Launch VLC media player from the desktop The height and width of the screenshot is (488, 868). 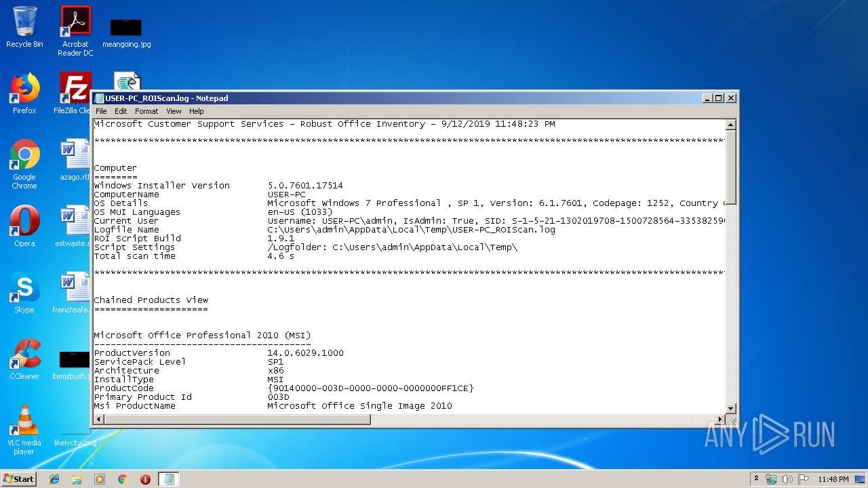click(24, 430)
